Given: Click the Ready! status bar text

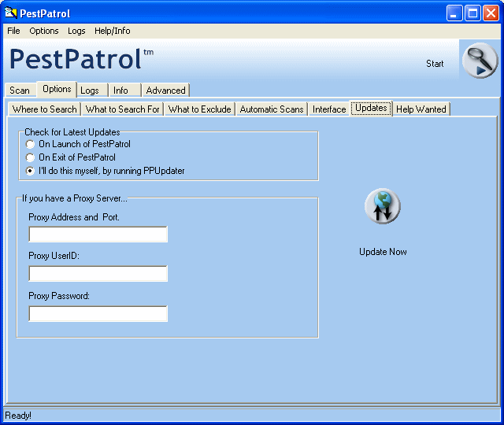Looking at the screenshot, I should 18,416.
